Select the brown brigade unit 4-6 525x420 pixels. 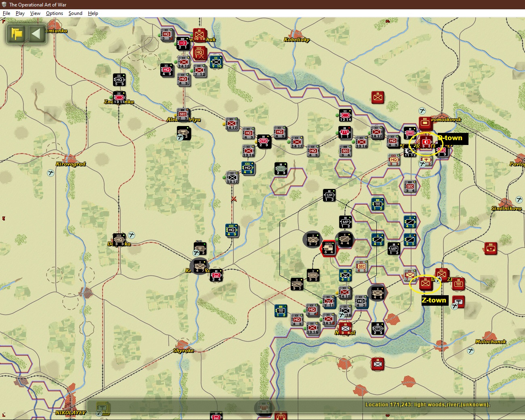coord(378,293)
